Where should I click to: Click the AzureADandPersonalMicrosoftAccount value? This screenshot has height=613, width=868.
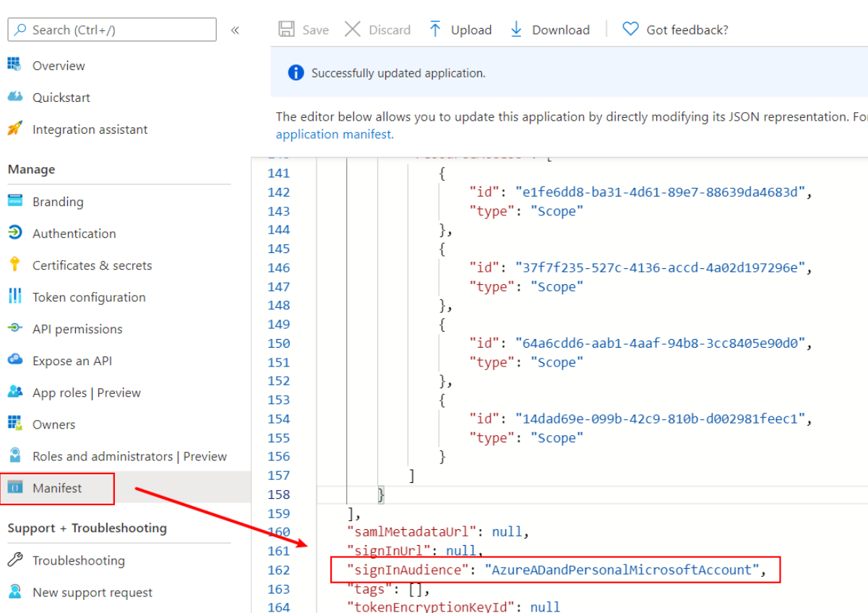click(622, 570)
